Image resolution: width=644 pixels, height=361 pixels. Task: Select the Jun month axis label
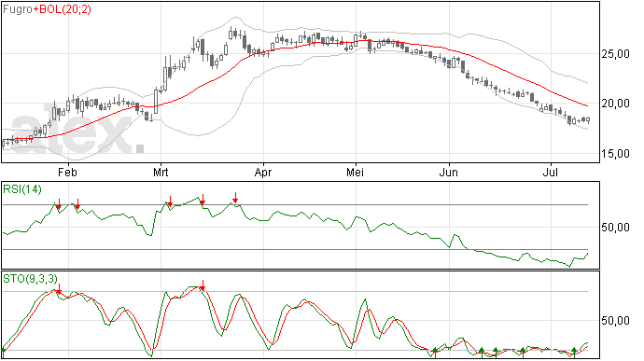449,172
